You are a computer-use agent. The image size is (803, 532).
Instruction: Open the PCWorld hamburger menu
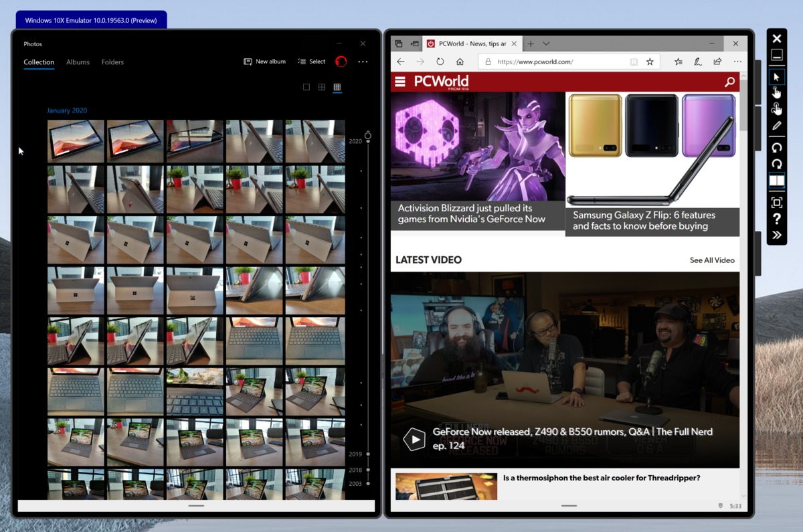point(400,82)
